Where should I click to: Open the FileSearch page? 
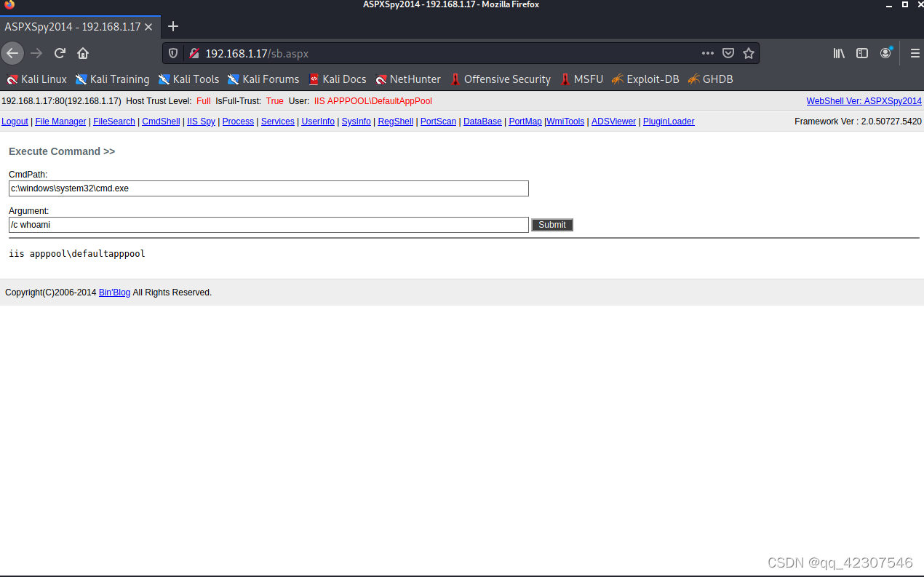click(x=114, y=122)
